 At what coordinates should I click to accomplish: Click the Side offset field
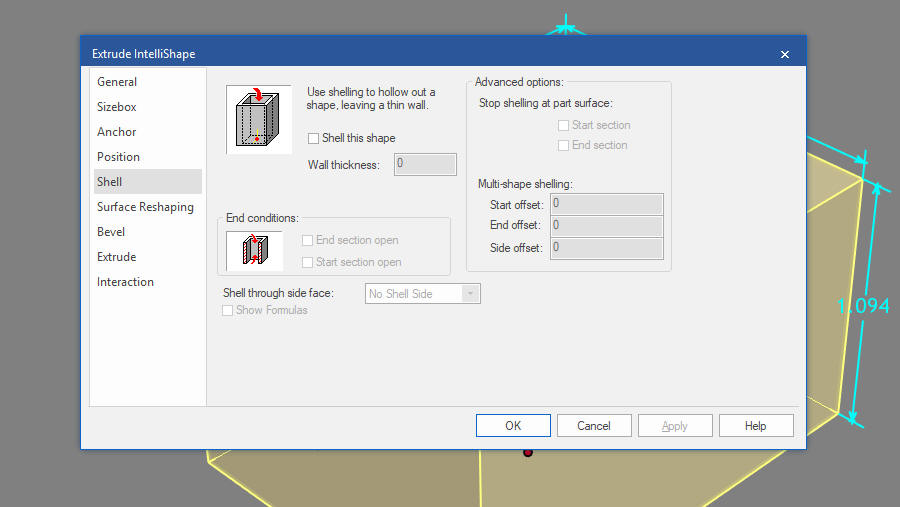pos(607,248)
